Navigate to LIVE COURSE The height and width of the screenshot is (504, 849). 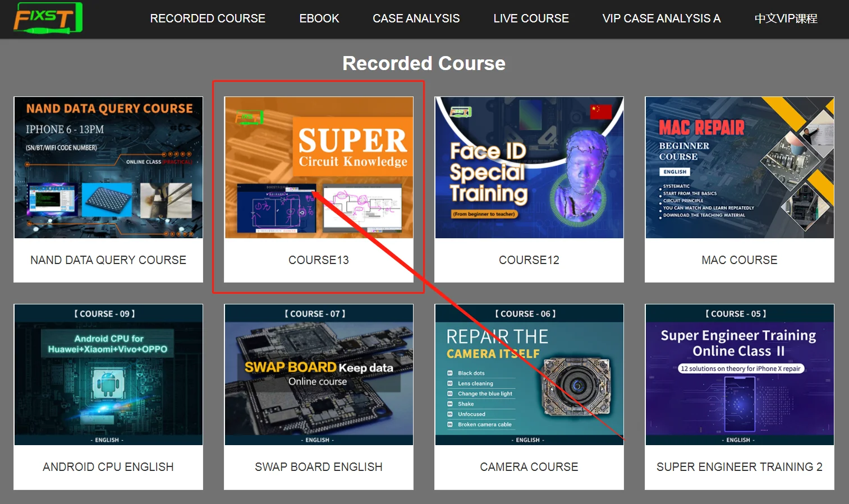pyautogui.click(x=531, y=19)
